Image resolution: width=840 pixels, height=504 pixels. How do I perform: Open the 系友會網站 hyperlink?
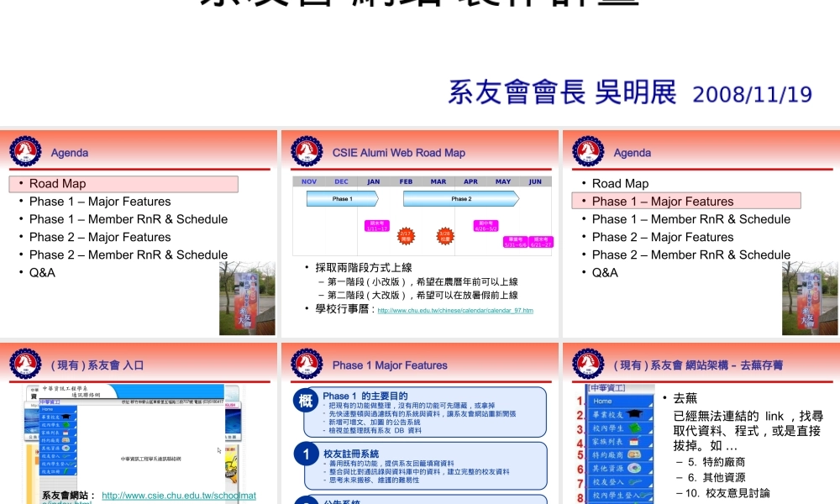pyautogui.click(x=177, y=495)
